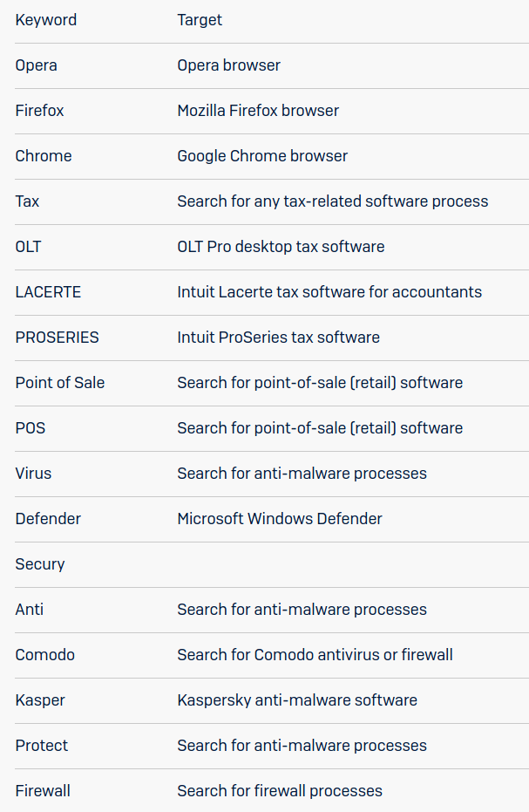The width and height of the screenshot is (529, 812).
Task: Click "OLT Pro desktop tax software" description
Action: [281, 247]
